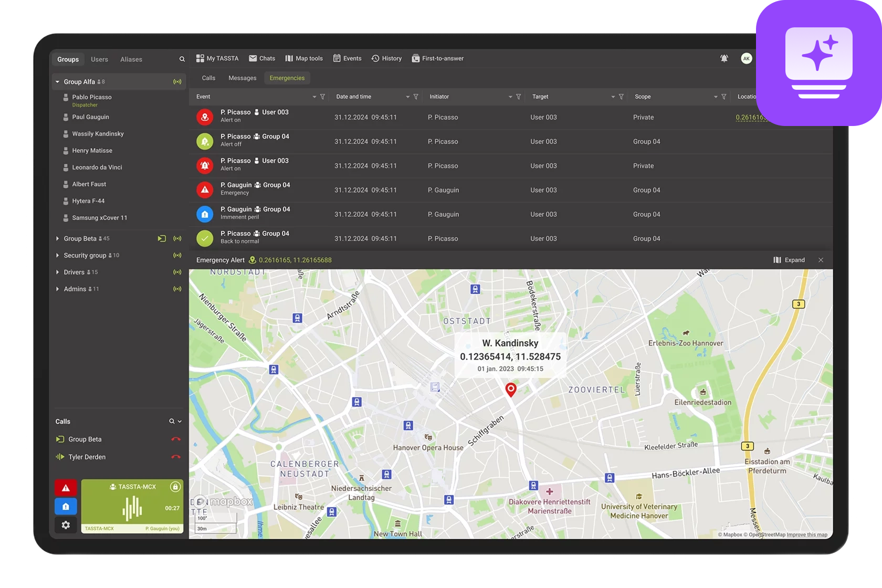Open Date and time sort dropdown
The height and width of the screenshot is (588, 882).
click(x=408, y=97)
